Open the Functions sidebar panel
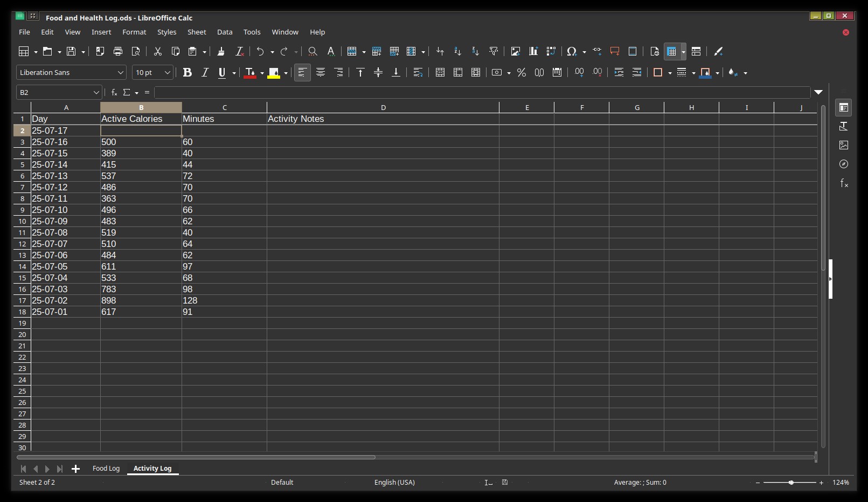Screen dimensions: 868x502 [x=844, y=183]
